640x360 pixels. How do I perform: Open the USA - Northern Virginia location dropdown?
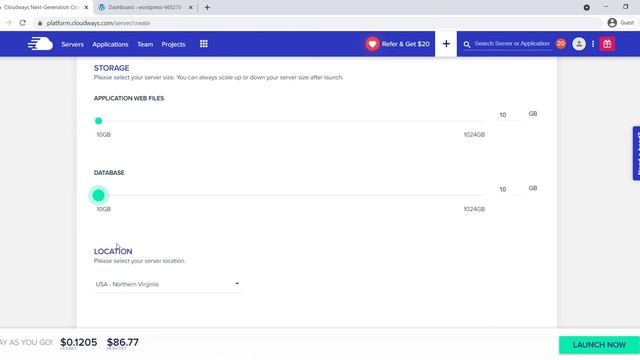coord(168,284)
